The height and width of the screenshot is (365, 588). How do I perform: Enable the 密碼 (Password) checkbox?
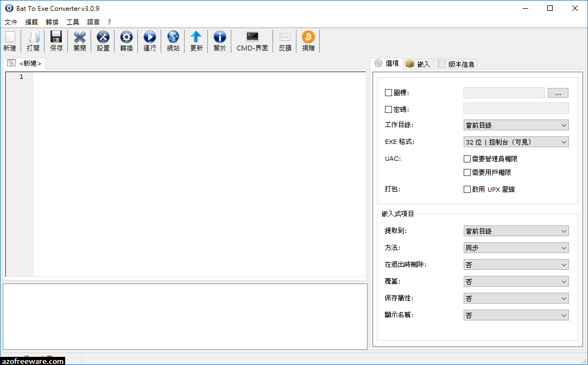[x=389, y=110]
